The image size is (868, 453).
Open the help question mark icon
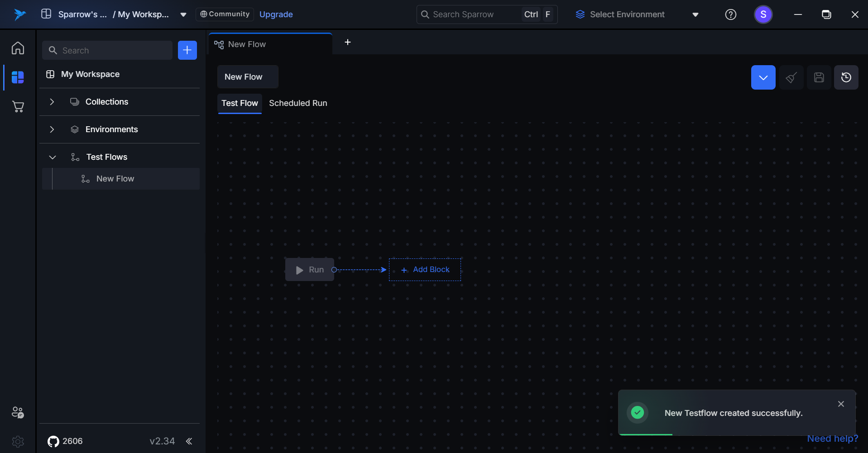pyautogui.click(x=730, y=14)
